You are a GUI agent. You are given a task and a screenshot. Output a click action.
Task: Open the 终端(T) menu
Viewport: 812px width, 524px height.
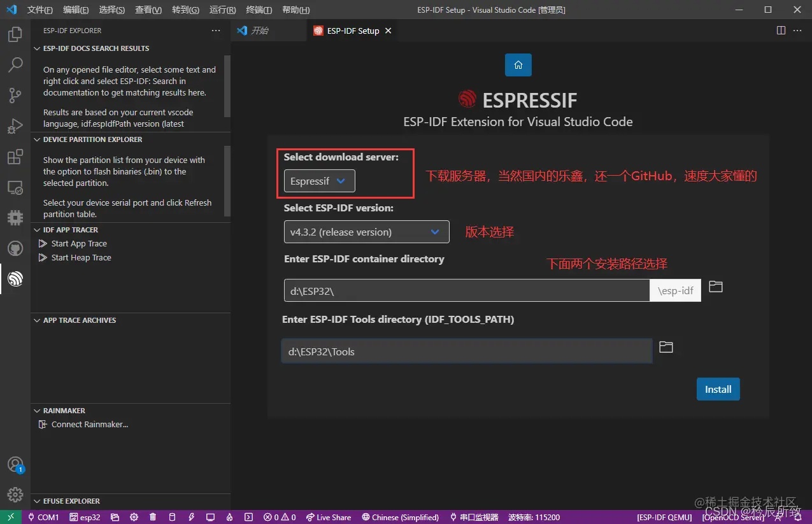point(259,10)
